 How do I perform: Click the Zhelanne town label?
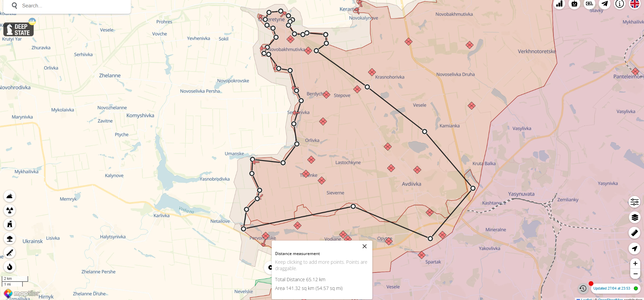tap(110, 76)
